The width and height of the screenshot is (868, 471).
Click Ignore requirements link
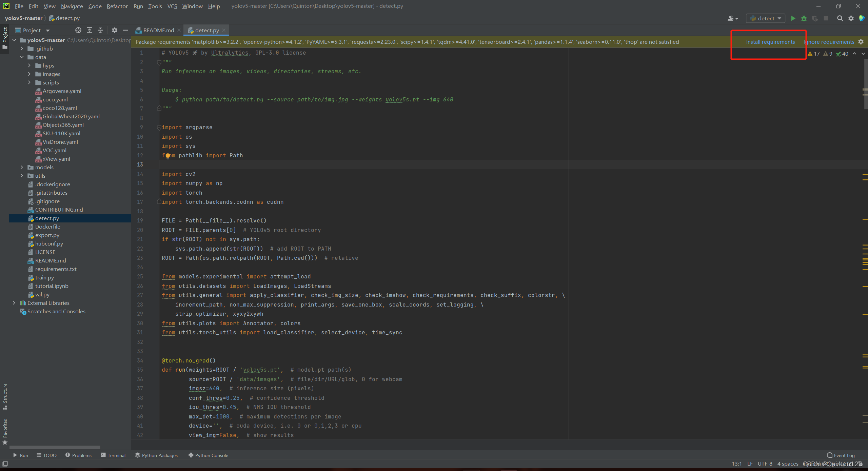[829, 42]
